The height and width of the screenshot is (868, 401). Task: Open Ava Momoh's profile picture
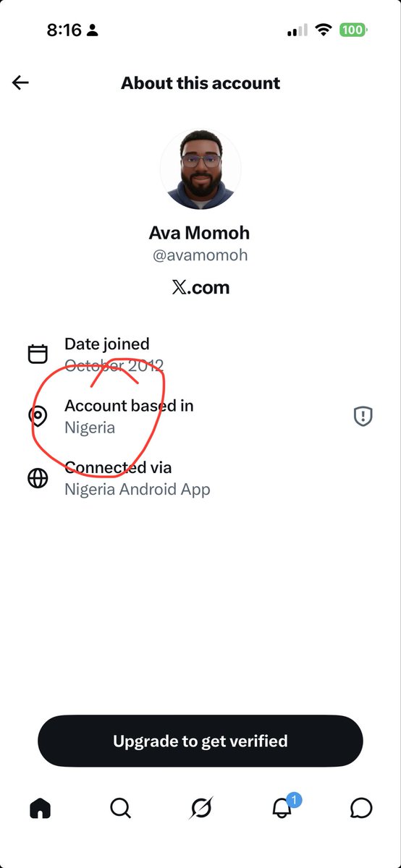click(x=200, y=171)
